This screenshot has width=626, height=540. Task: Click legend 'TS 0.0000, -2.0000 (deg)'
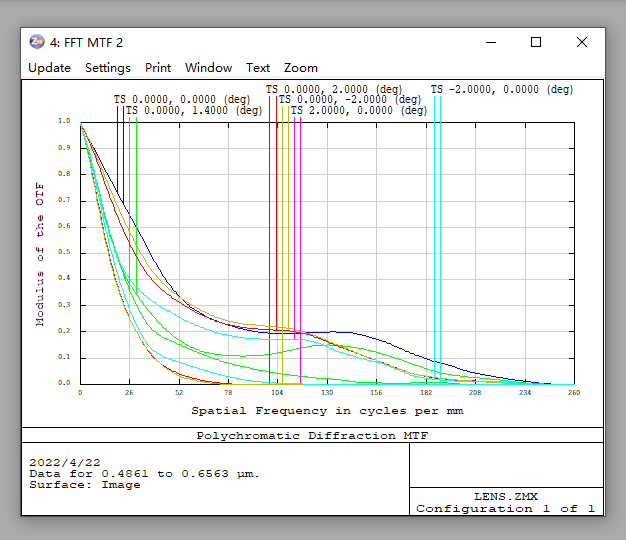(x=350, y=99)
